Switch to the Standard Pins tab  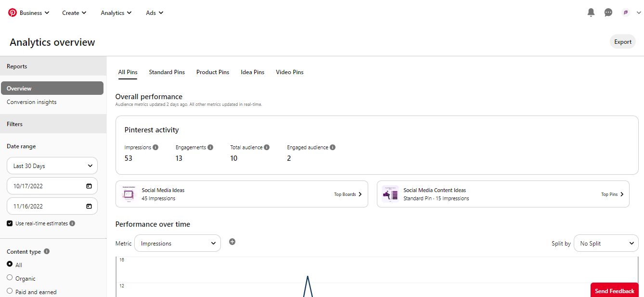pyautogui.click(x=167, y=72)
